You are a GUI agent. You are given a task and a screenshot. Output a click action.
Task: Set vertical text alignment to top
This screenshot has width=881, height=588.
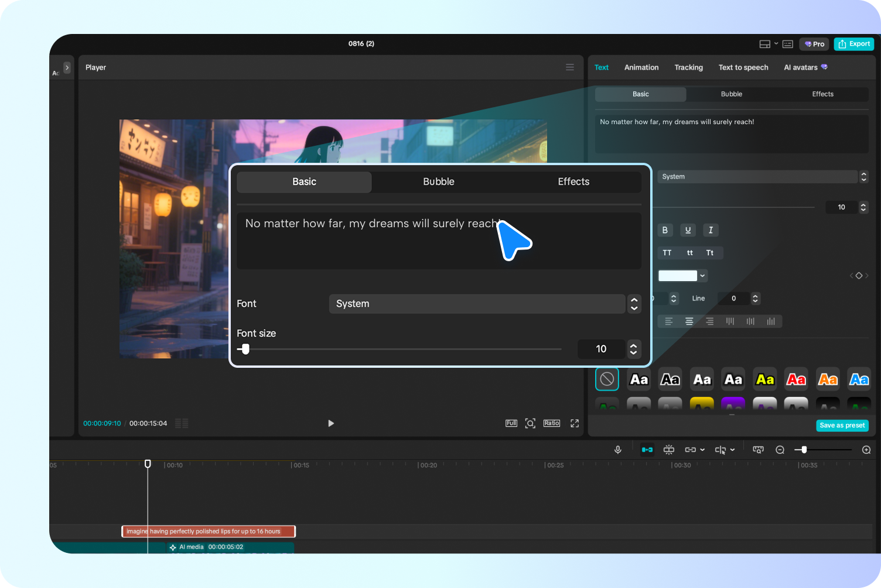pos(730,322)
